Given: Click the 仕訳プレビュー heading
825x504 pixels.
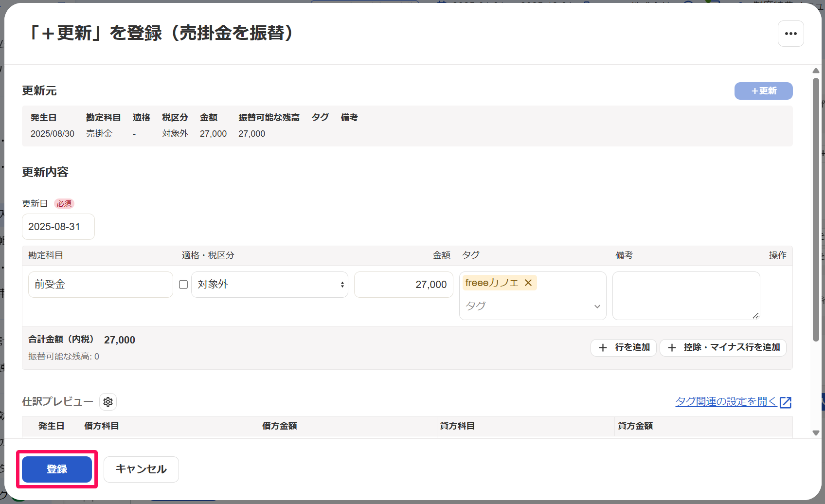Looking at the screenshot, I should tap(57, 402).
